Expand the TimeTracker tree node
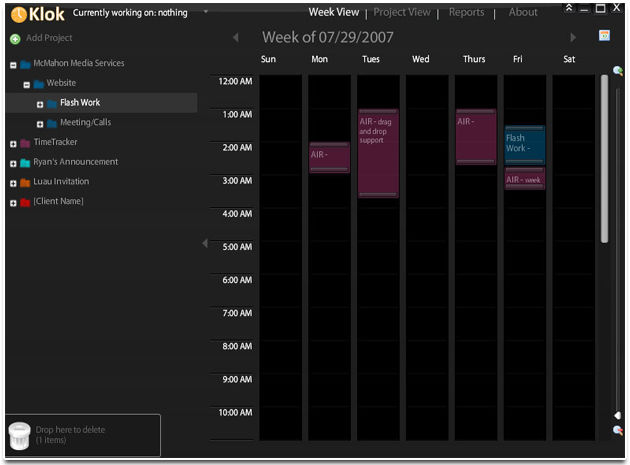 coord(13,144)
